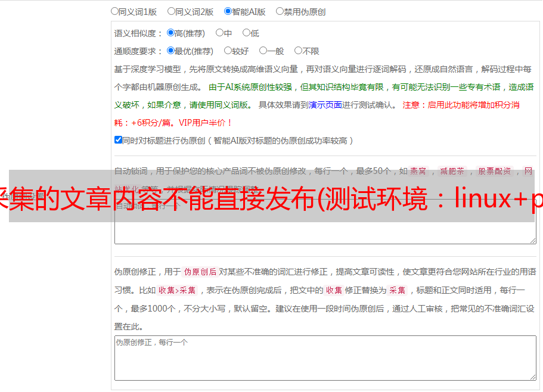
Task: Select the 禁用伪原创 radio option
Action: coord(280,11)
